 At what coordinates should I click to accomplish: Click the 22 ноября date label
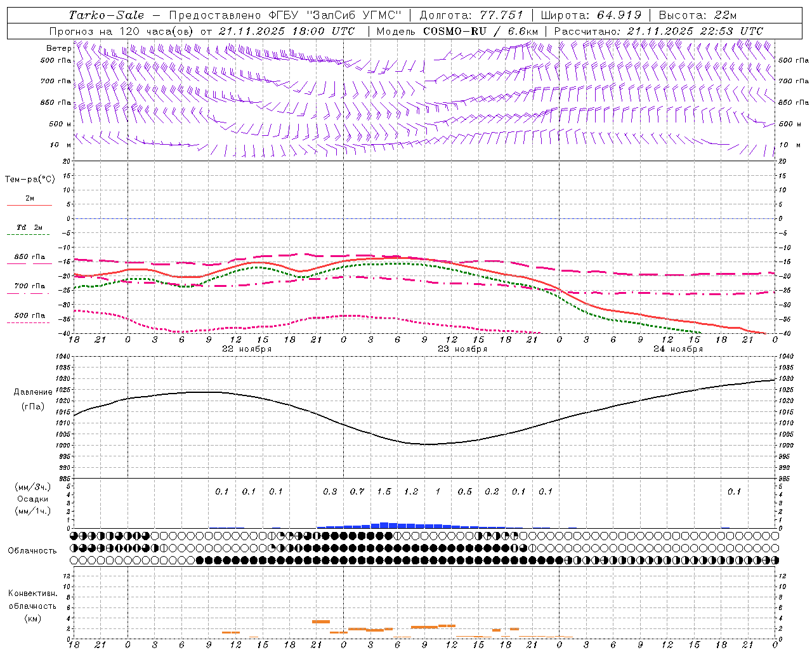pos(246,349)
